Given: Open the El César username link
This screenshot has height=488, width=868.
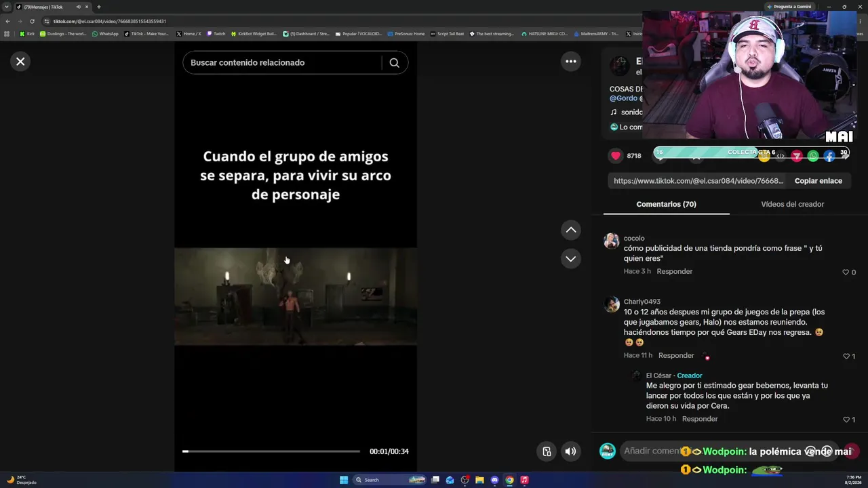Looking at the screenshot, I should point(658,375).
